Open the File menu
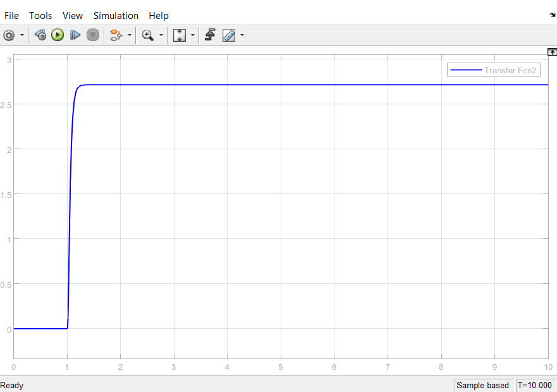 pos(11,16)
